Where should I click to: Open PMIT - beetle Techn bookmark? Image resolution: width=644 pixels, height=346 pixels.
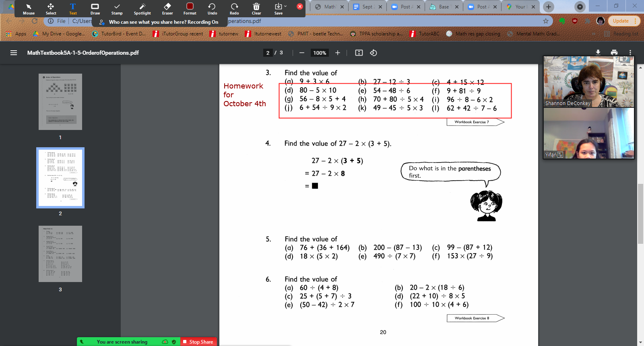point(316,34)
